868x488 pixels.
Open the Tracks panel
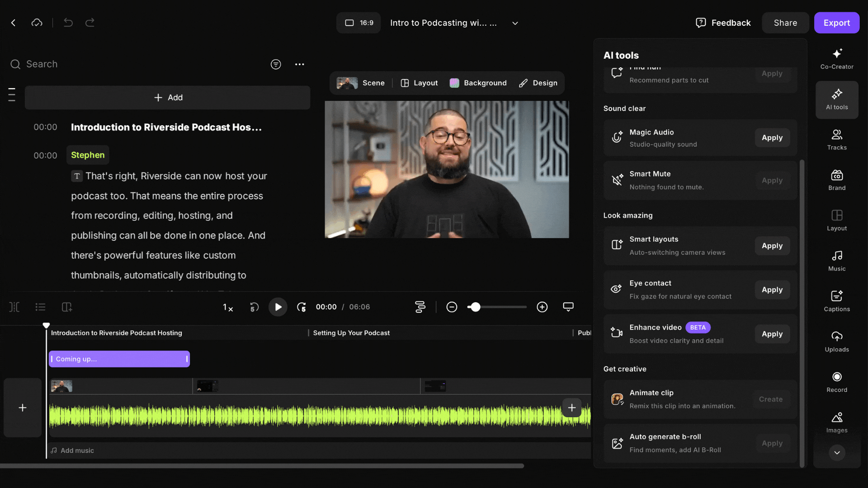[x=837, y=140]
